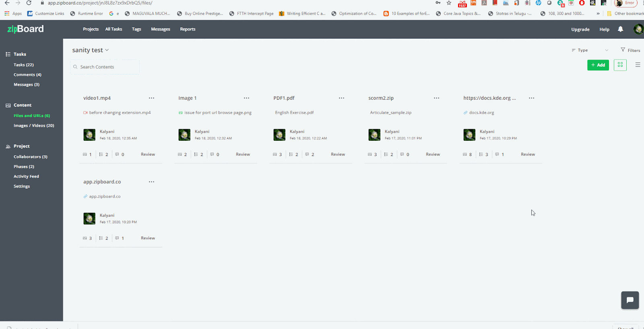Open the Filters funnel

tap(630, 50)
